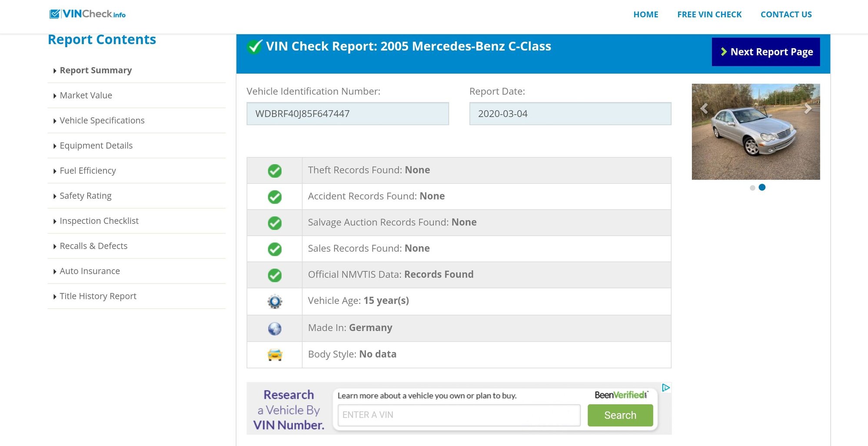
Task: Click the 'Made In: Germany' text
Action: click(350, 328)
